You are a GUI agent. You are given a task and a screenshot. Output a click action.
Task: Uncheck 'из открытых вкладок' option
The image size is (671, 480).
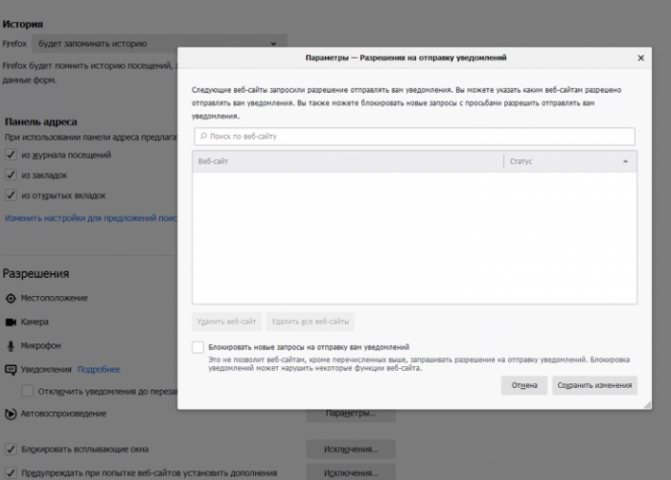coord(11,195)
